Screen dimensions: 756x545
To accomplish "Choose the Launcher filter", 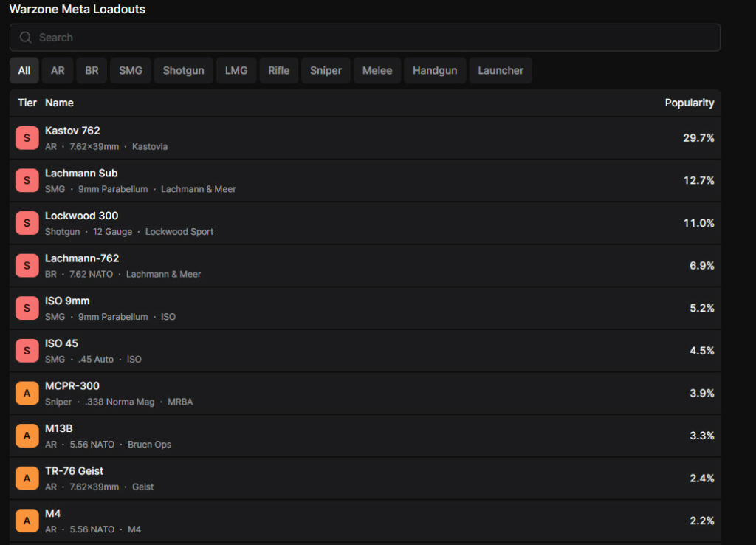I will 501,71.
